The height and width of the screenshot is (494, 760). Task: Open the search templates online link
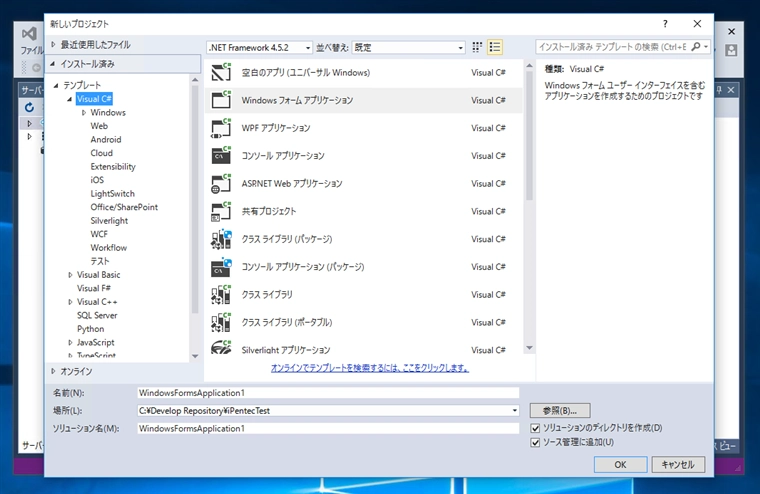370,368
